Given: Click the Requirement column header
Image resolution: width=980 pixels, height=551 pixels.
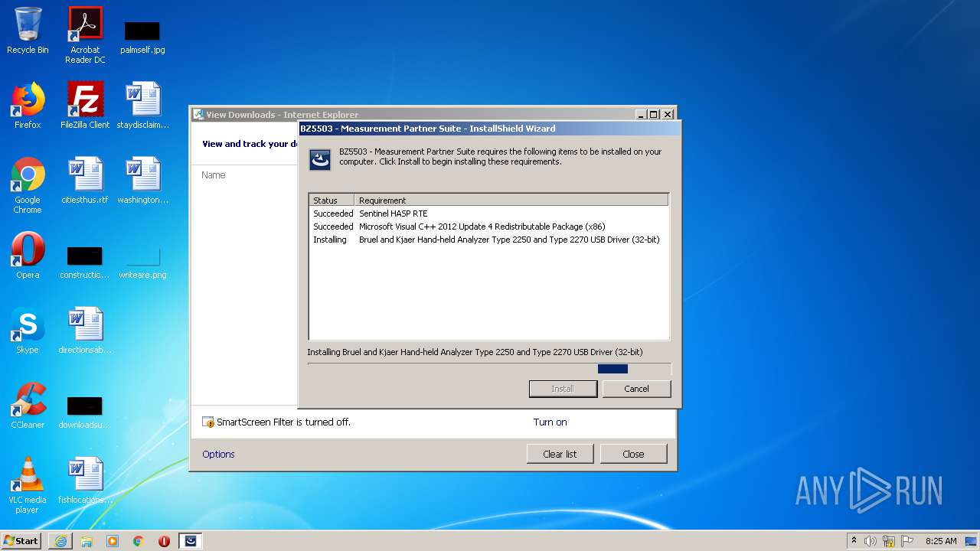Looking at the screenshot, I should pos(511,201).
